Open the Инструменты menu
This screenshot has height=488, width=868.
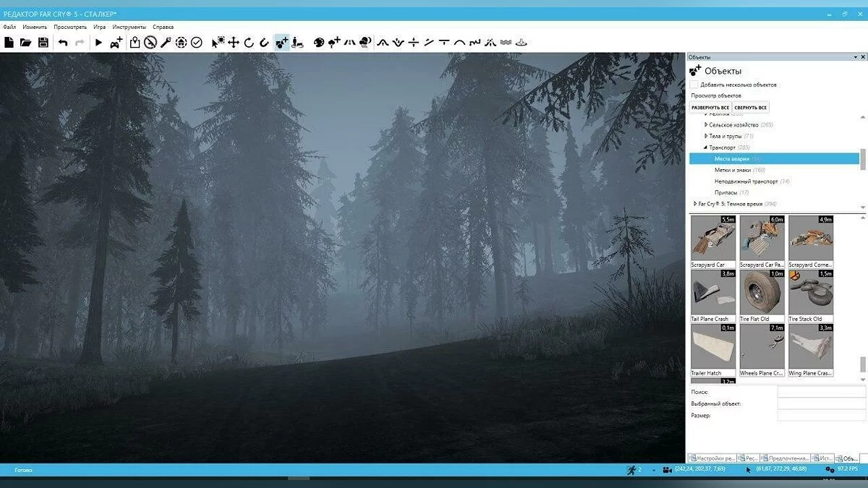129,27
